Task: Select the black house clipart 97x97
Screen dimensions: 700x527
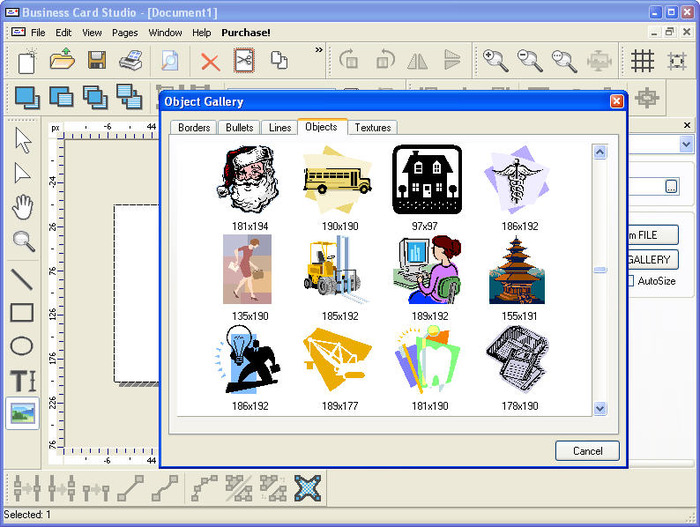Action: click(427, 180)
